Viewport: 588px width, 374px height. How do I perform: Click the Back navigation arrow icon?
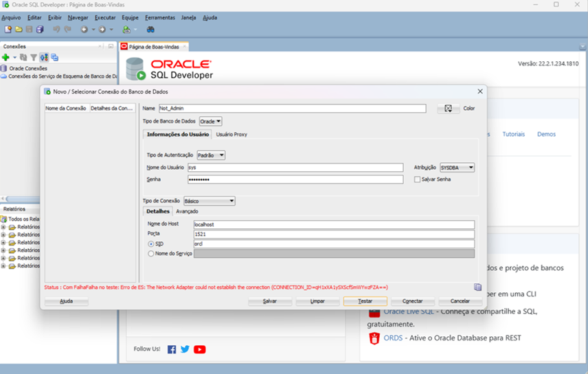pos(84,30)
